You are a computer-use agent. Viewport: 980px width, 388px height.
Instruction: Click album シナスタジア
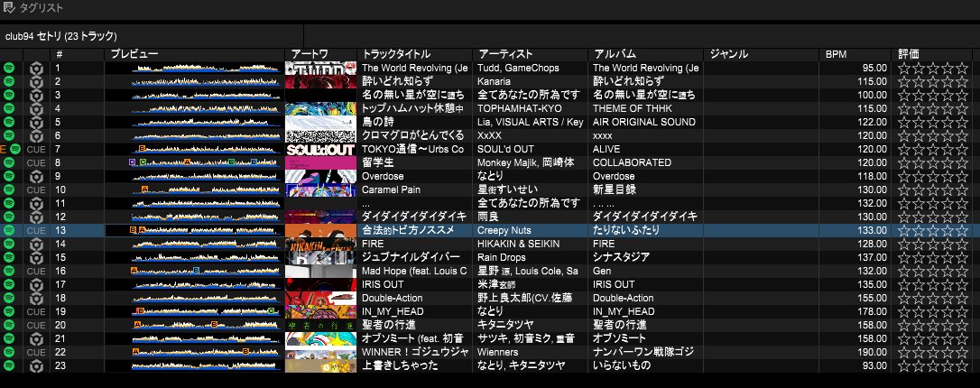[621, 257]
